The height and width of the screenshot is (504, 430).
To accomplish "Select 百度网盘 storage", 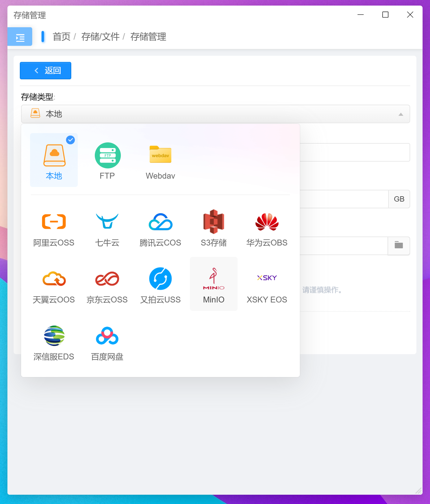I will 107,341.
